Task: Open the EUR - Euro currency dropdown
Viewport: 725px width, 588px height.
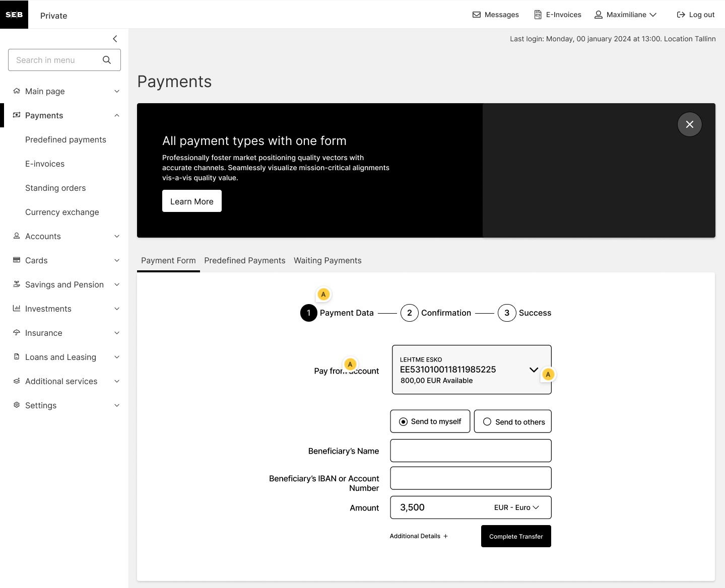Action: [516, 507]
